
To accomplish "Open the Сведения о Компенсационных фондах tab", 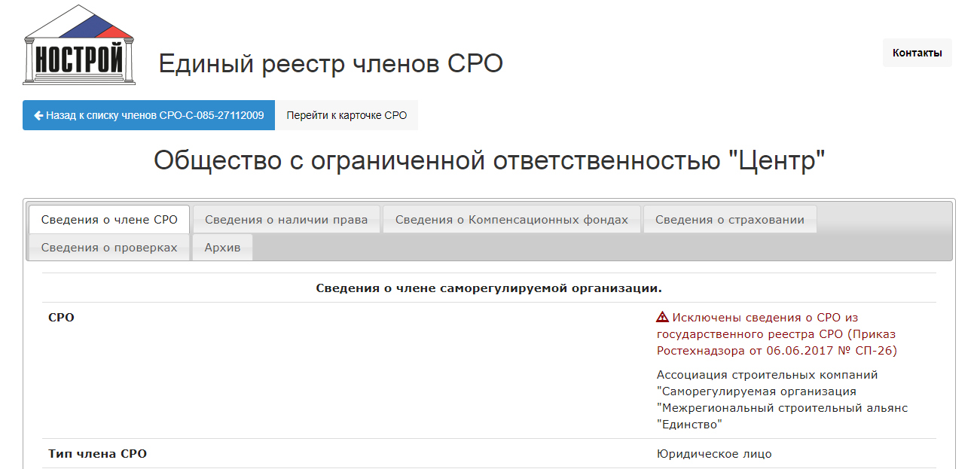I will tap(511, 220).
